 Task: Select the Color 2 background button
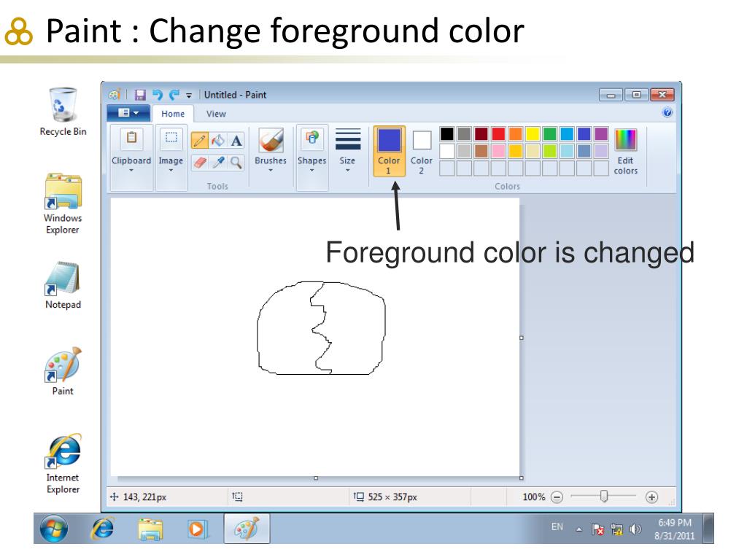tap(422, 151)
